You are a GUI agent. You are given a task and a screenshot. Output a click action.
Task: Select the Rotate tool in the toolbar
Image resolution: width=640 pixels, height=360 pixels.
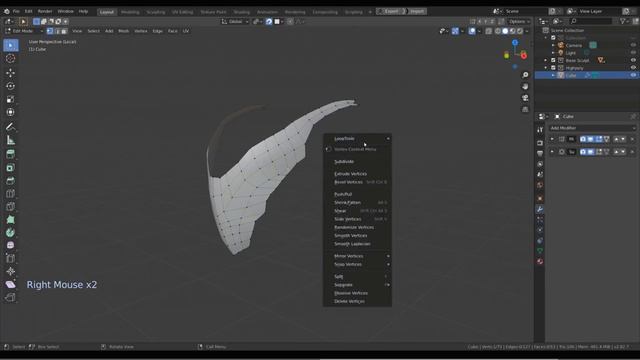[x=11, y=86]
